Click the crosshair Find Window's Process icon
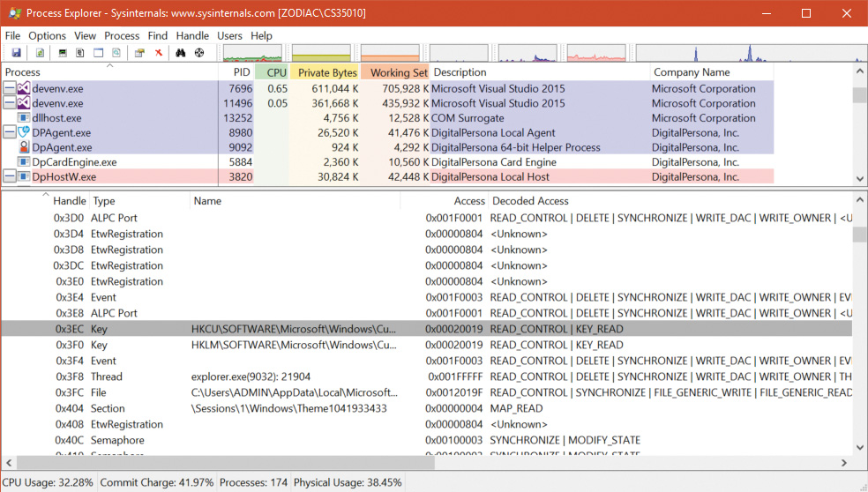 (x=199, y=53)
